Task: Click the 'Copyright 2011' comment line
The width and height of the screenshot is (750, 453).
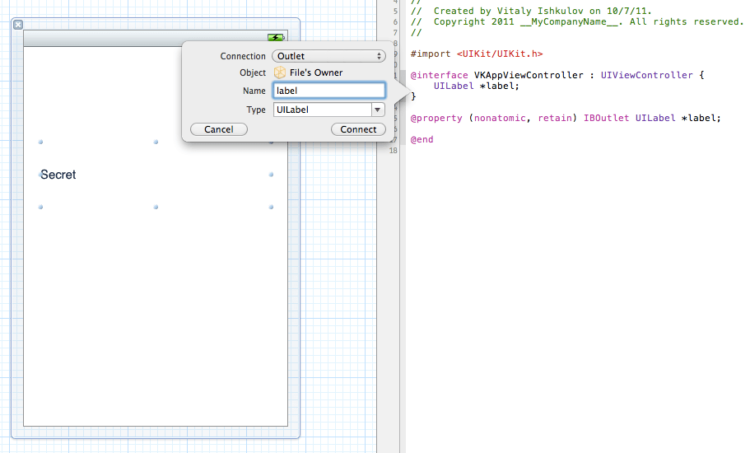Action: click(x=577, y=22)
